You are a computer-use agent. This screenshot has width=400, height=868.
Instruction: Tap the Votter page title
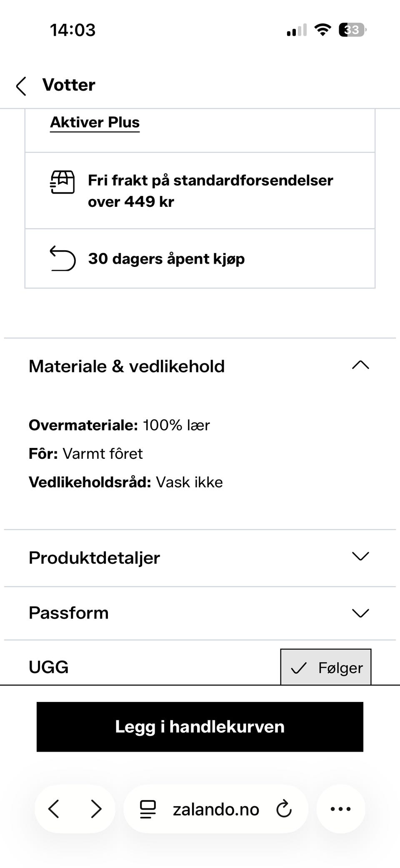pos(69,85)
